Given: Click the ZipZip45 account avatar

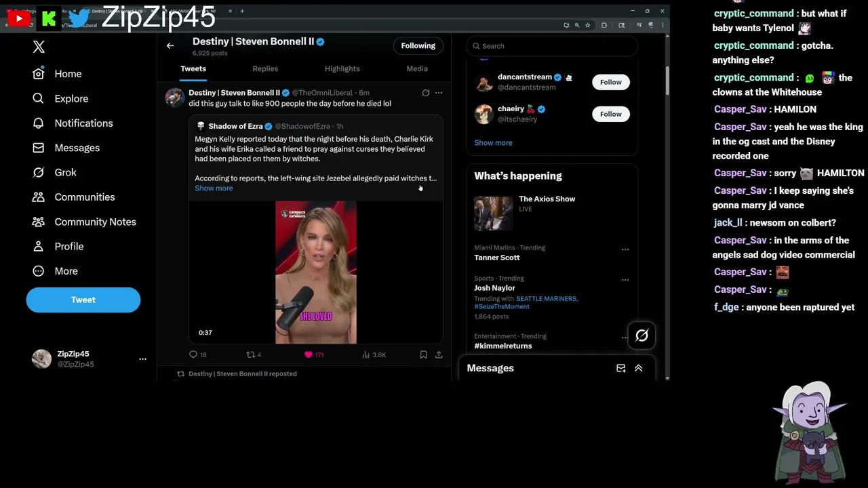Looking at the screenshot, I should click(42, 359).
